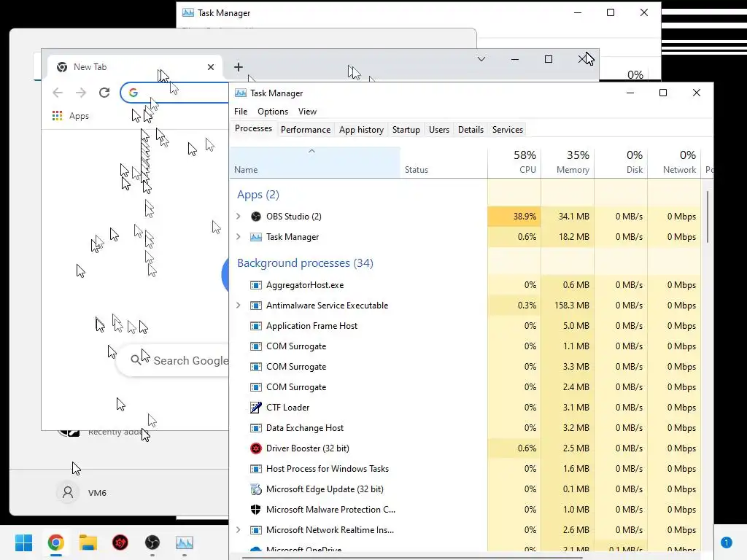Open the Options menu in Task Manager

pos(273,112)
